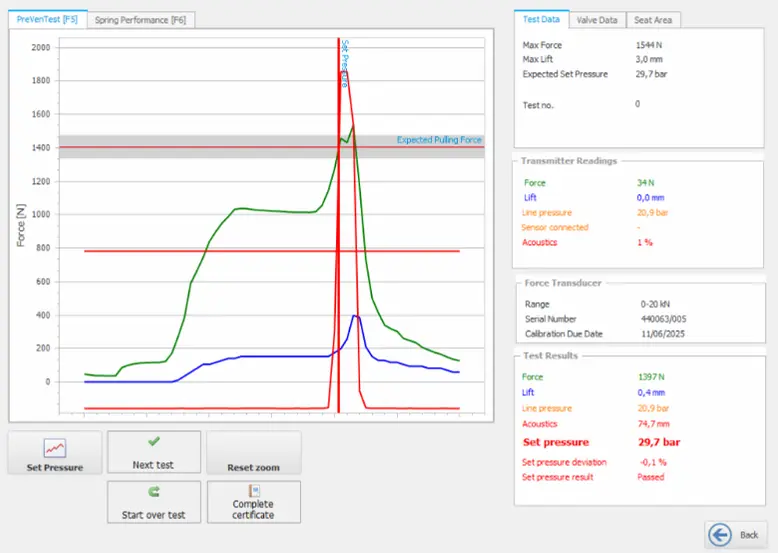
Task: Click the Sensor connected label
Action: [x=555, y=228]
